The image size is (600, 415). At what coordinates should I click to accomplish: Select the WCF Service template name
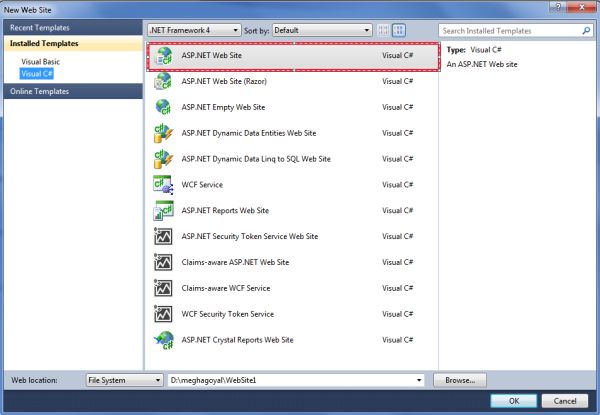coord(202,185)
